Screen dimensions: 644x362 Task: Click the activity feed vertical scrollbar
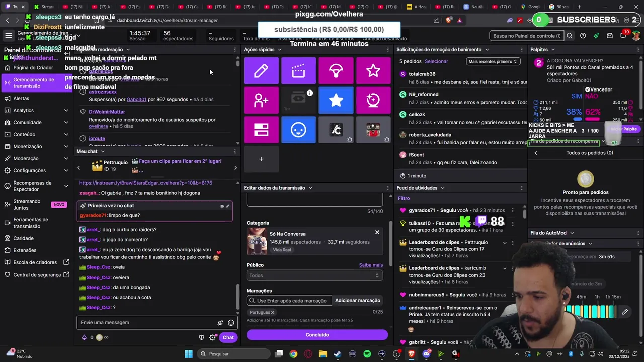[x=524, y=213]
